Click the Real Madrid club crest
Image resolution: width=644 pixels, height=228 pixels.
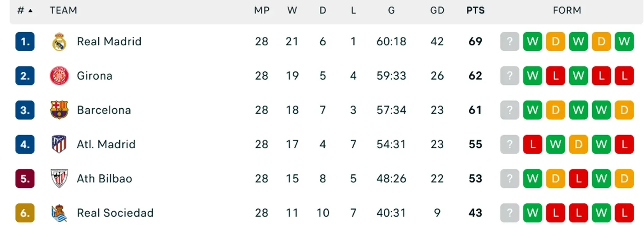tap(59, 42)
